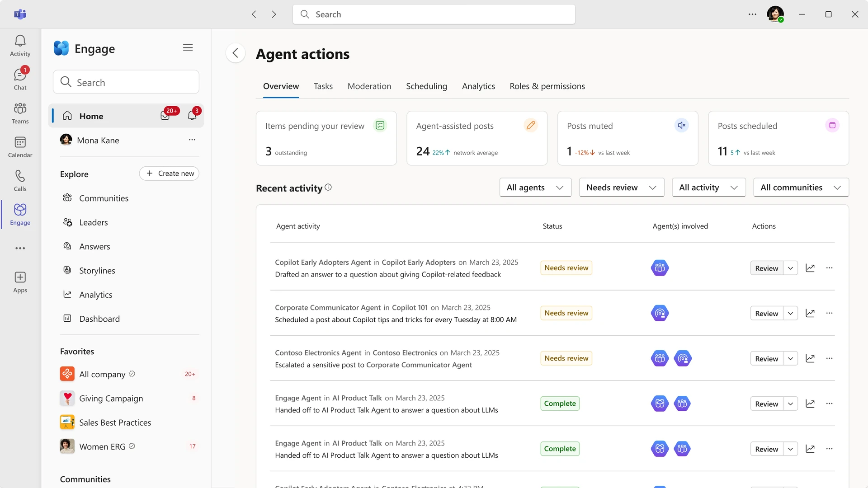Open settings and more ellipsis in title bar
The image size is (868, 488).
click(752, 14)
